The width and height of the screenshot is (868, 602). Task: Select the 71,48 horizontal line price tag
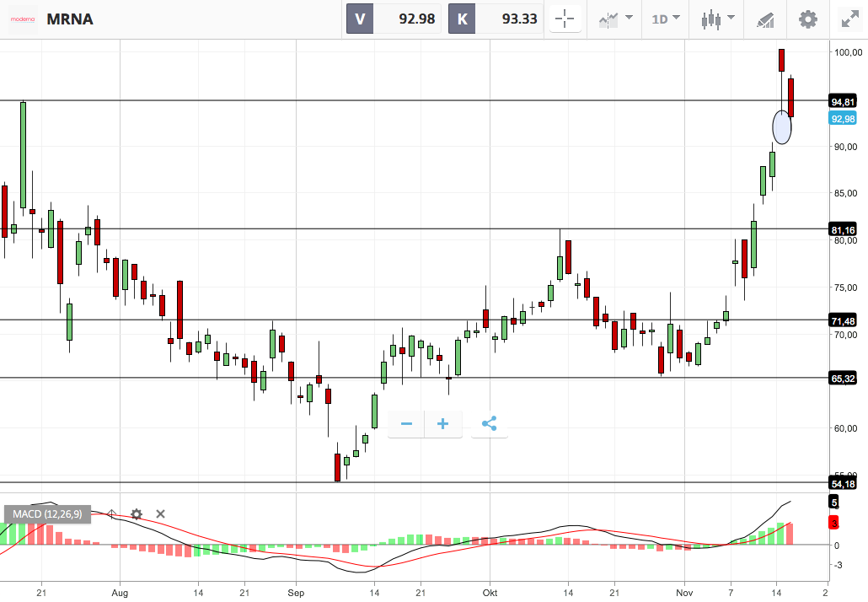(x=843, y=320)
